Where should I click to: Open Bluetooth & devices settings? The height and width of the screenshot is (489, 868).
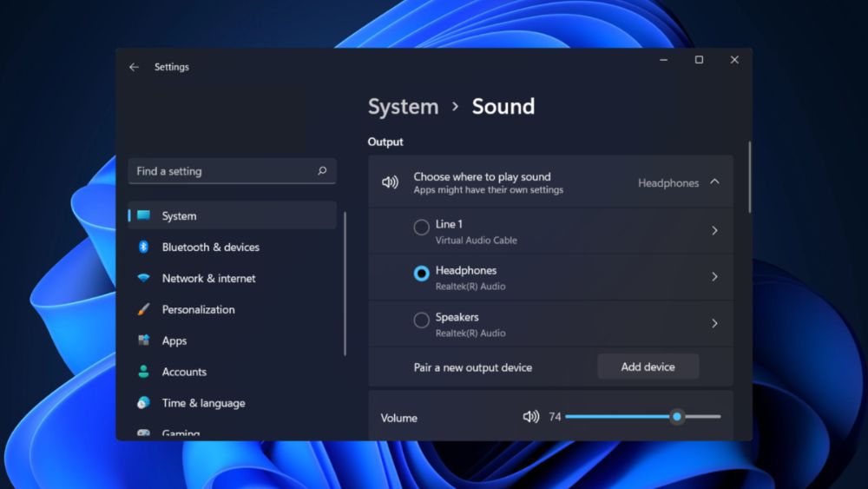point(232,247)
